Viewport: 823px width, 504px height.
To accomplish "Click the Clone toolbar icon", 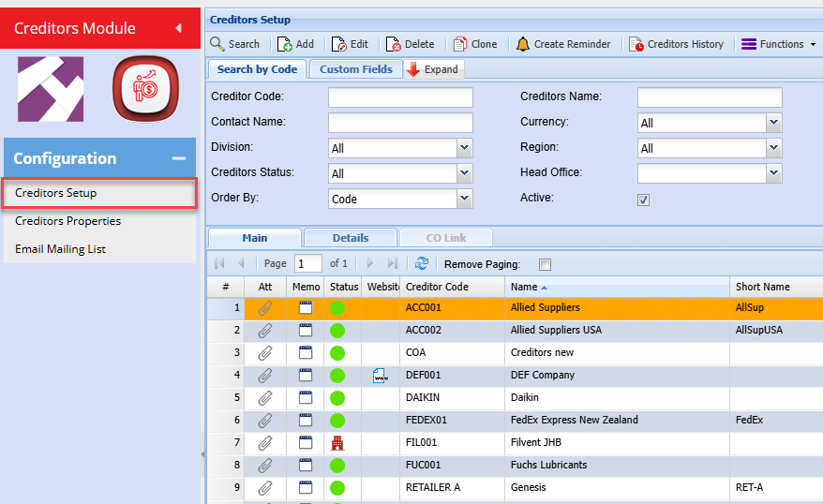I will (460, 44).
